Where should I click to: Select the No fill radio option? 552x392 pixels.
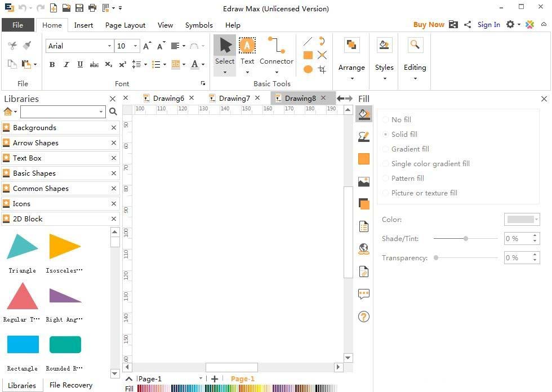[x=385, y=119]
